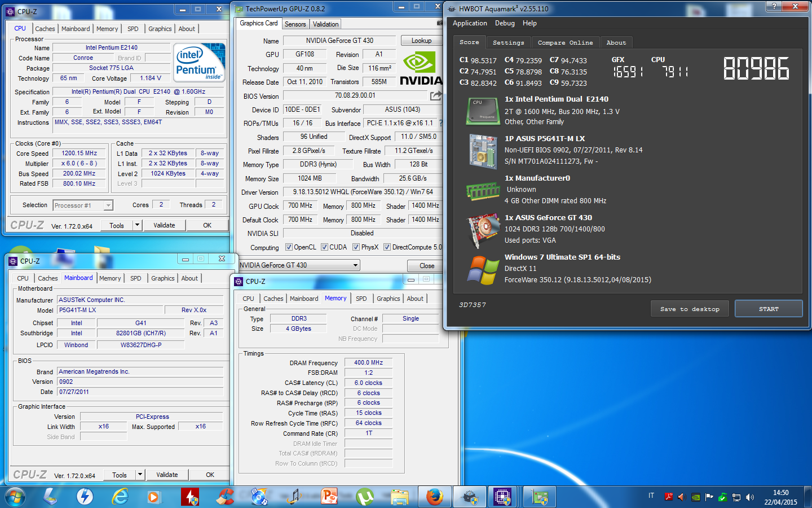This screenshot has width=812, height=508.
Task: Open the Windows Start orb
Action: point(15,497)
